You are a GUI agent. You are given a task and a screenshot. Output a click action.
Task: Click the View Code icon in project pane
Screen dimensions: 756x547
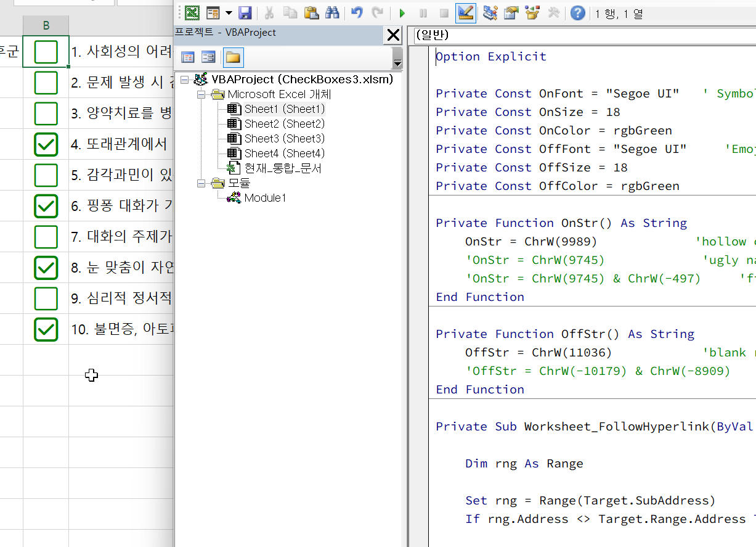[x=188, y=57]
